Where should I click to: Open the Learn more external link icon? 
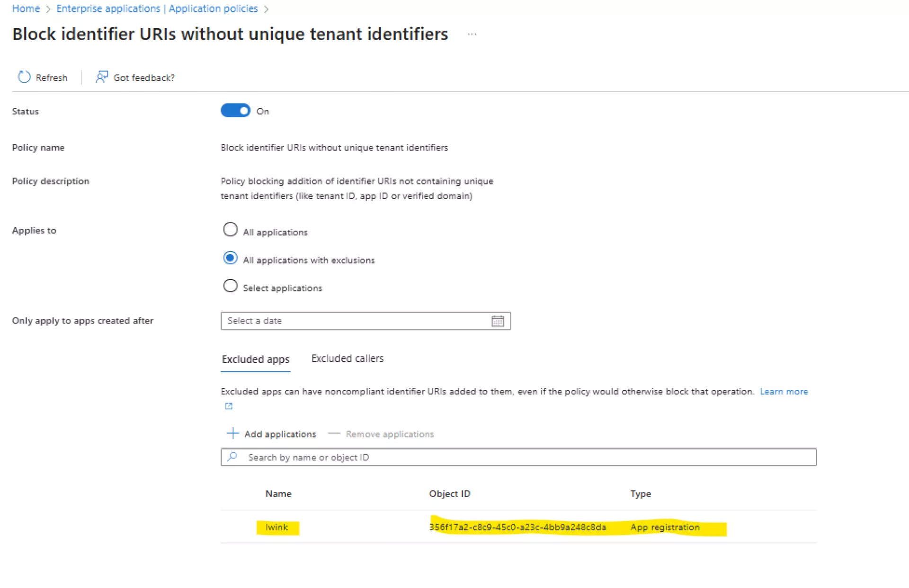[x=229, y=406]
